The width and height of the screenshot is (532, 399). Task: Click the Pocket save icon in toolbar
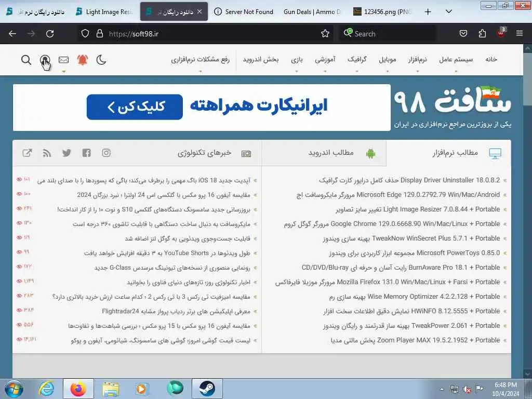point(463,33)
